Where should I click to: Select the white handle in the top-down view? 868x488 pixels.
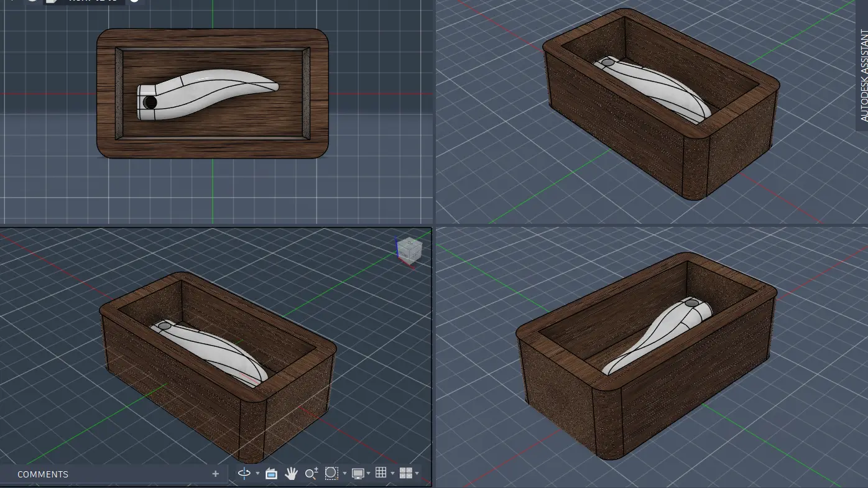coord(208,94)
